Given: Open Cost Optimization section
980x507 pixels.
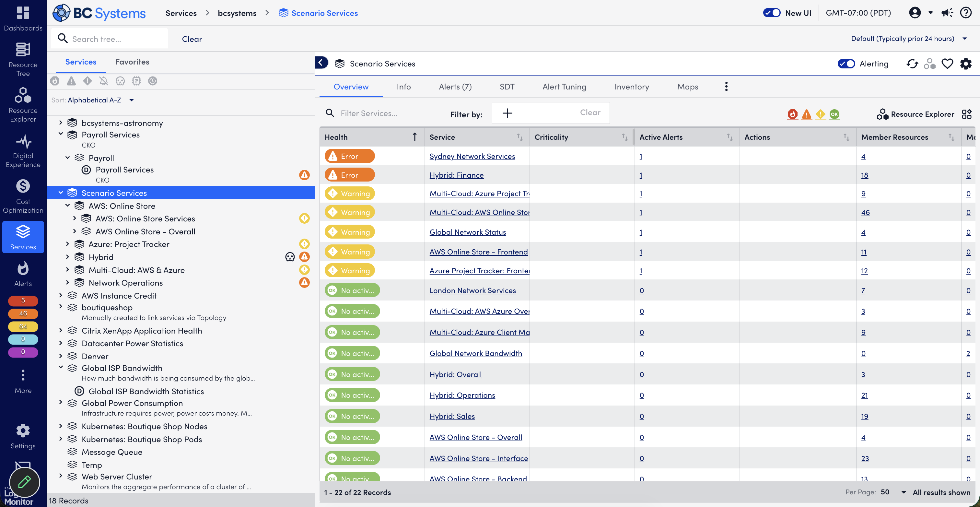Looking at the screenshot, I should tap(23, 196).
